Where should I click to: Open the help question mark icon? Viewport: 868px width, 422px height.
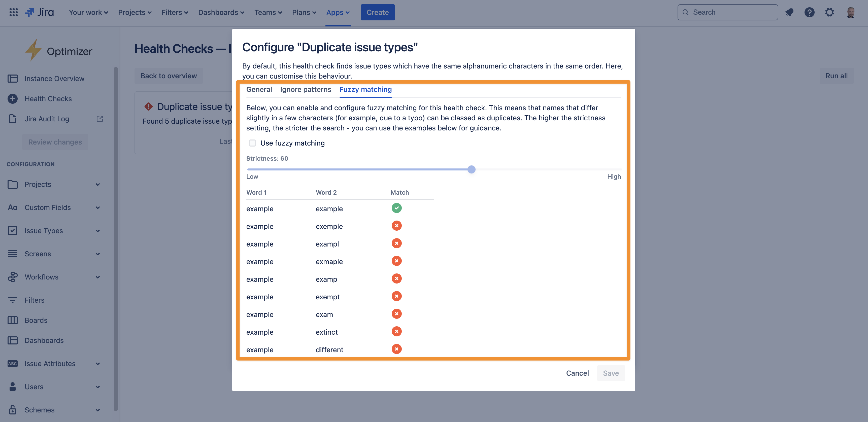tap(809, 12)
